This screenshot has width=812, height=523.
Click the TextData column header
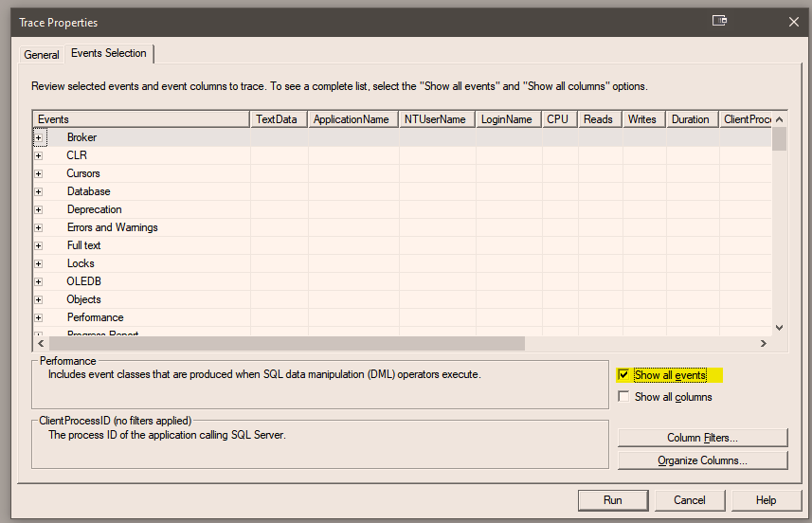280,119
